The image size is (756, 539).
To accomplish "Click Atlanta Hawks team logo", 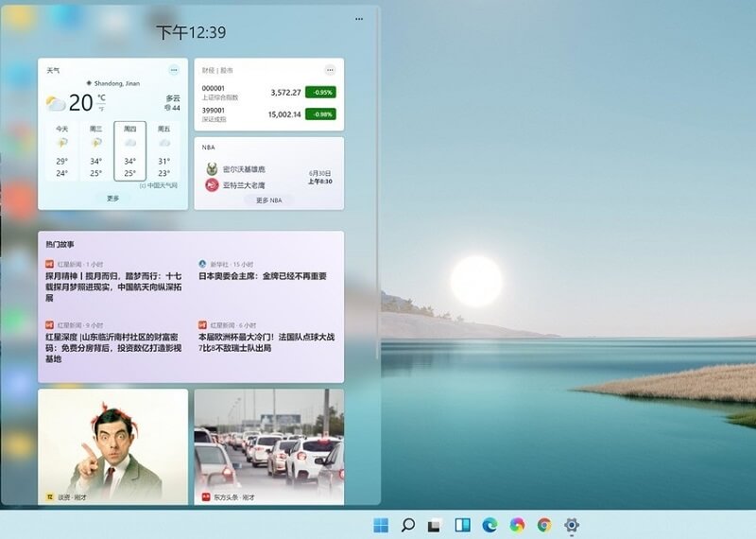I will coord(212,184).
